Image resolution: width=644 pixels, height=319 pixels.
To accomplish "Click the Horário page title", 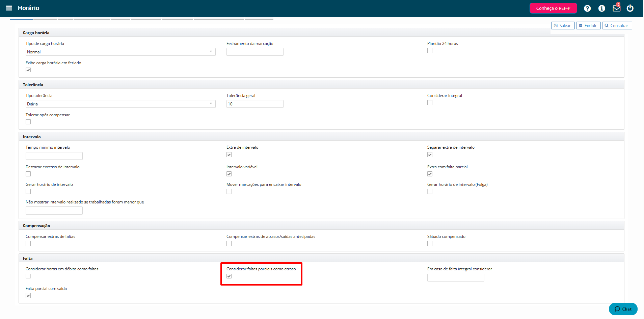I will [x=28, y=8].
